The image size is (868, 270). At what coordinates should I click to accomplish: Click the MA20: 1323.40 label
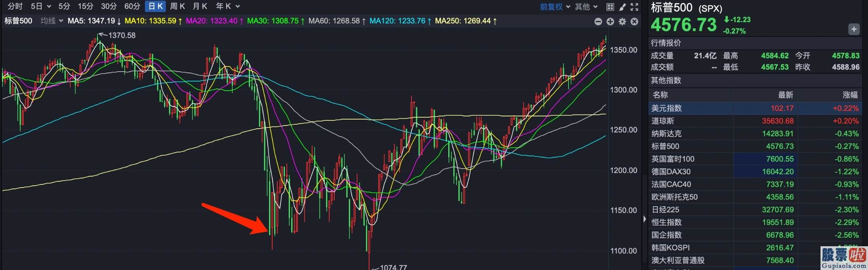click(215, 21)
